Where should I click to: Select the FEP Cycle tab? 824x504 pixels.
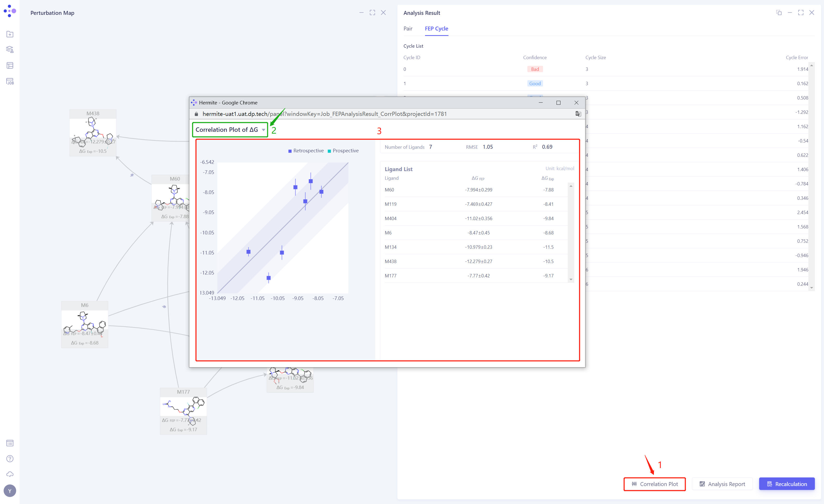pyautogui.click(x=436, y=29)
